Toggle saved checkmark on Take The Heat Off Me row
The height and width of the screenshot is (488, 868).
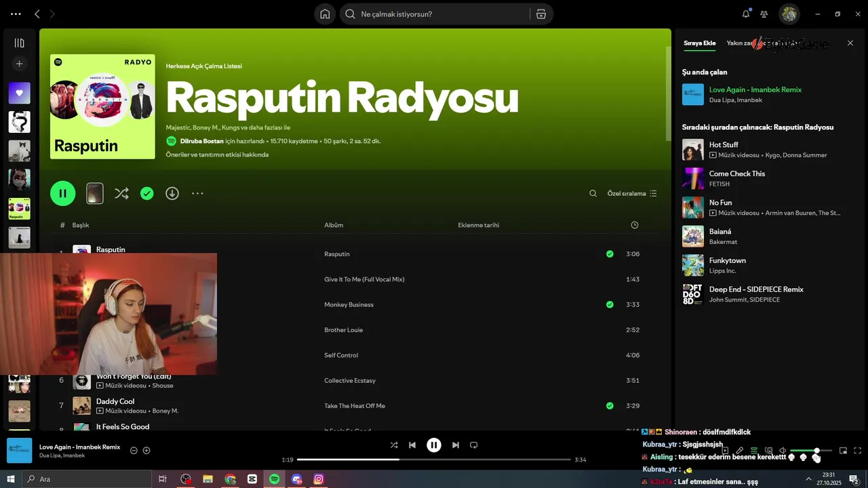610,406
